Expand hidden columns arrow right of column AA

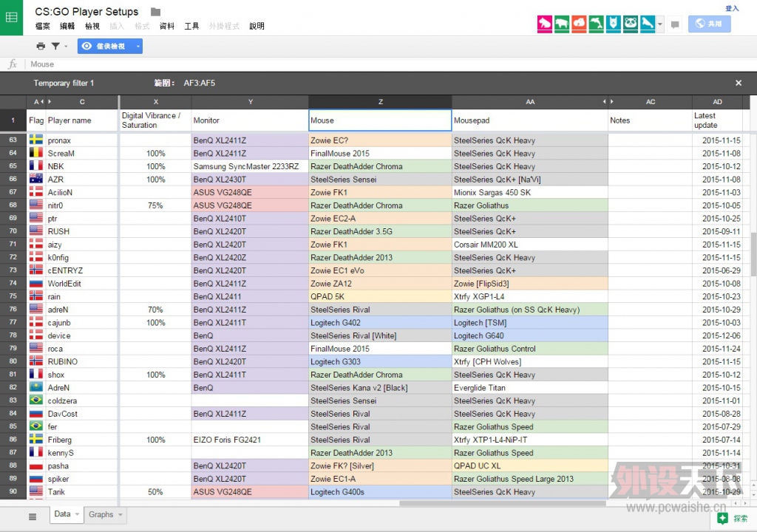point(604,102)
